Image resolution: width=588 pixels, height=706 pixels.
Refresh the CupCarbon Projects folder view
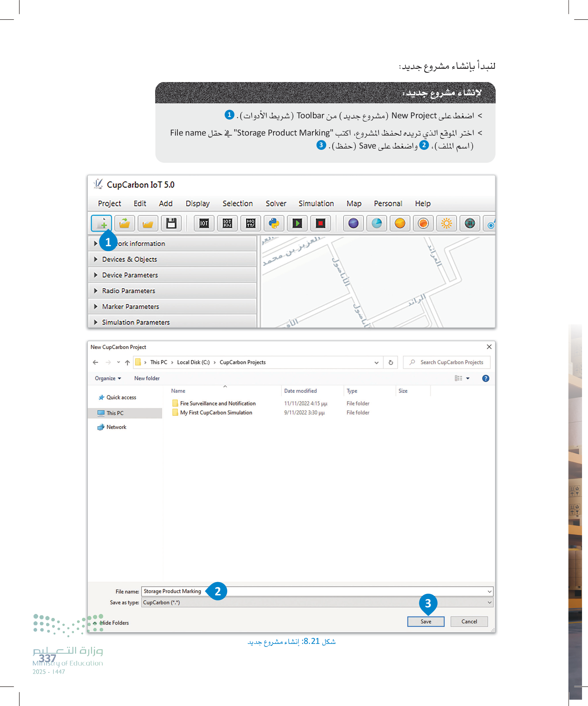[391, 362]
